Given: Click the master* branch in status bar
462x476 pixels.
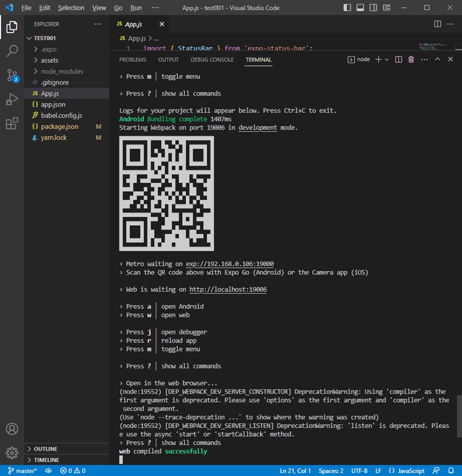Looking at the screenshot, I should coord(22,471).
